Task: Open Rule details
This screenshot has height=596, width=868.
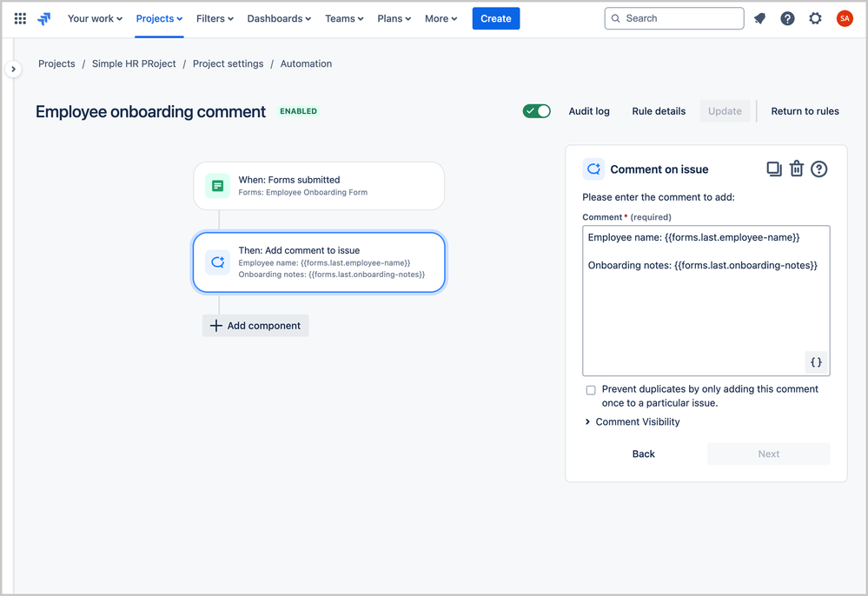Action: click(x=659, y=111)
